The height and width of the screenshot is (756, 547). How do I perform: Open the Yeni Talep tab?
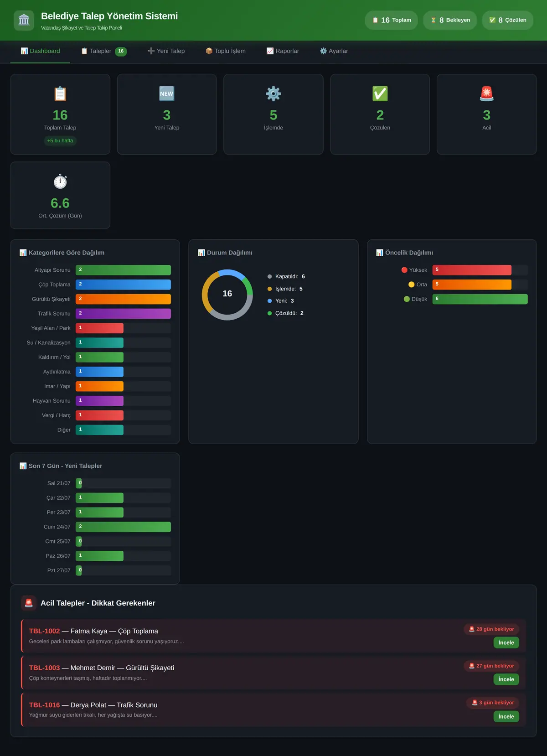click(166, 51)
